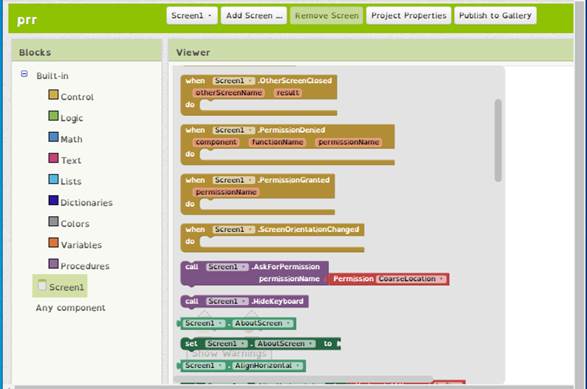Click the Add Screen button
Image resolution: width=587 pixels, height=389 pixels.
(x=254, y=16)
